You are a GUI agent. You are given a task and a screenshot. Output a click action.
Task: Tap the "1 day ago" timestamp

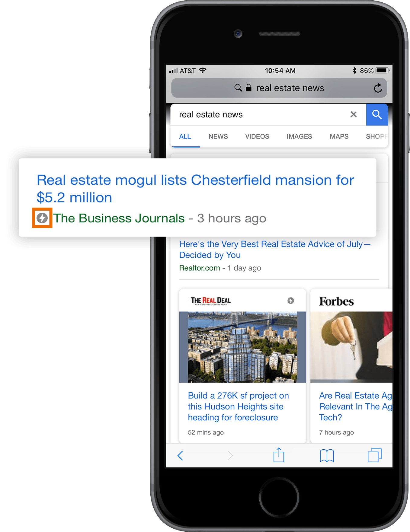(244, 268)
